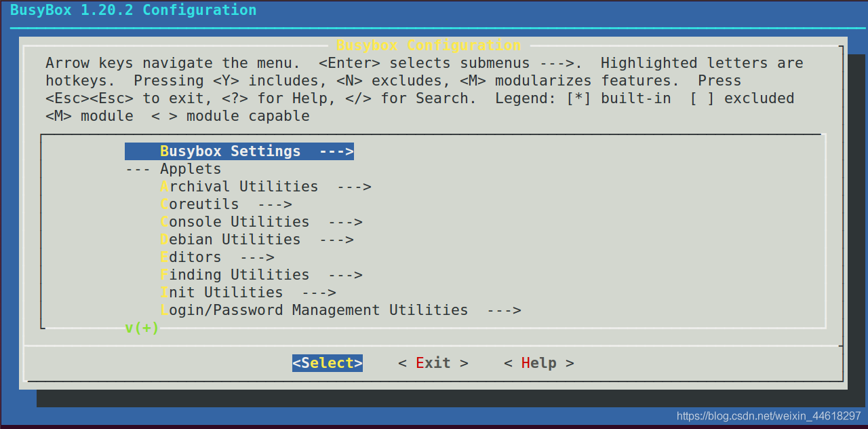Open Login/Password Management Utilities submenu

point(341,310)
